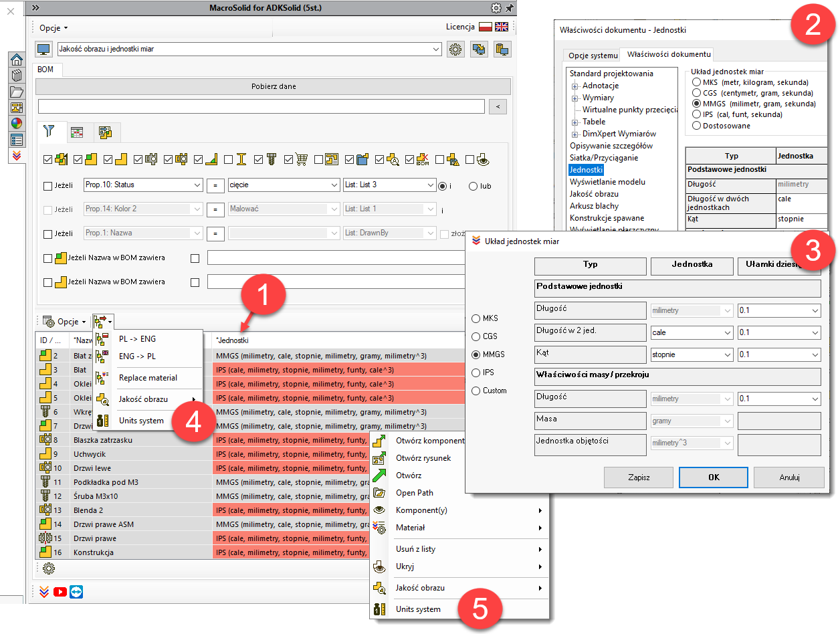Choose Replace material in the dropdown menu
Image resolution: width=840 pixels, height=634 pixels.
click(148, 378)
